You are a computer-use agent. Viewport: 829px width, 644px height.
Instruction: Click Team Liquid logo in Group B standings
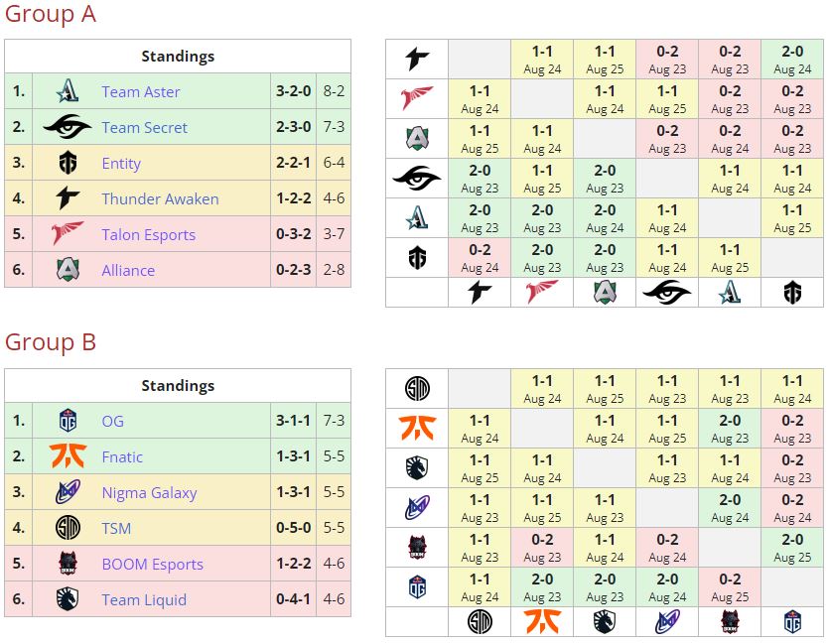68,599
